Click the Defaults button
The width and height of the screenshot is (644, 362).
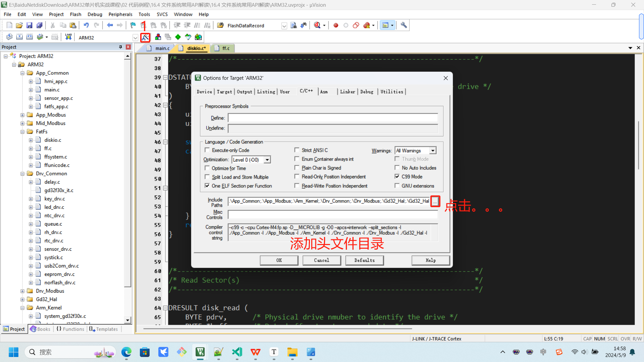(365, 260)
